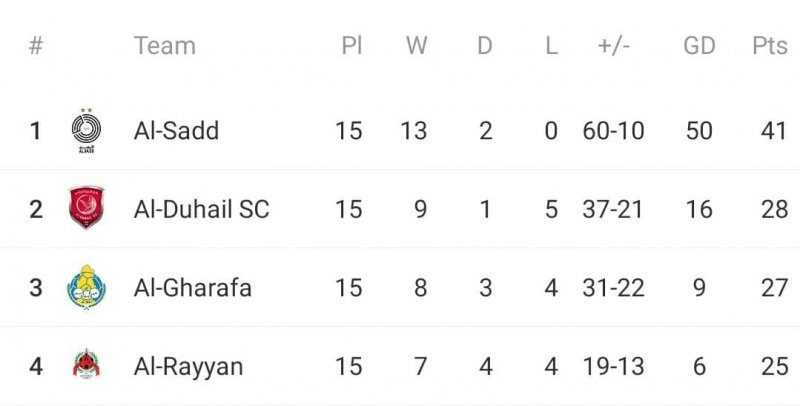Click Al-Duhail's 37-21 goals record

[x=613, y=209]
